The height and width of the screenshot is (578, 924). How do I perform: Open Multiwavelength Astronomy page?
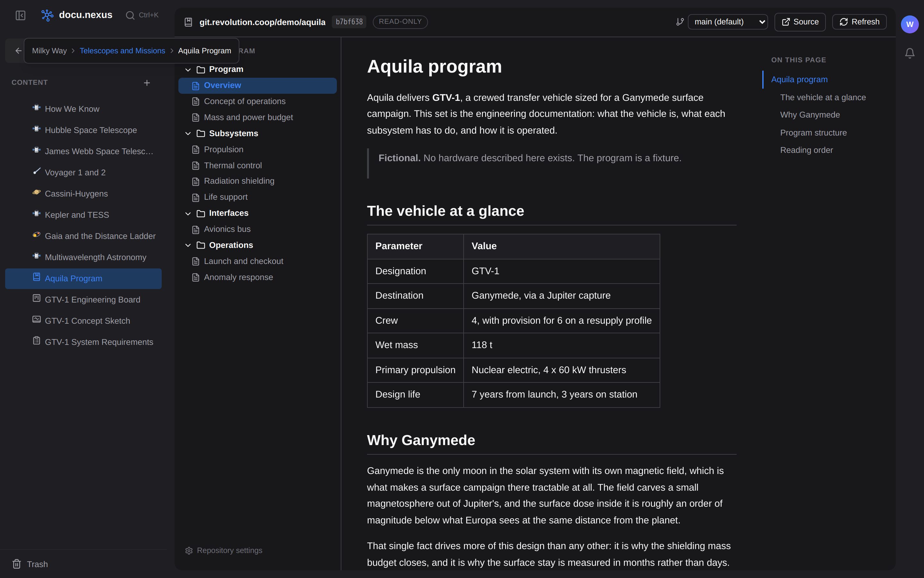pyautogui.click(x=83, y=257)
